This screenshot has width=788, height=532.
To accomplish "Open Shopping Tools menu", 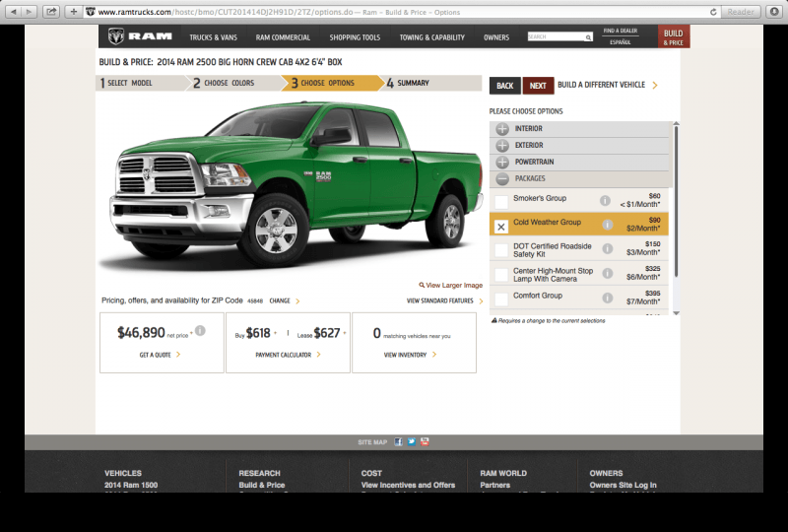I will tap(355, 37).
